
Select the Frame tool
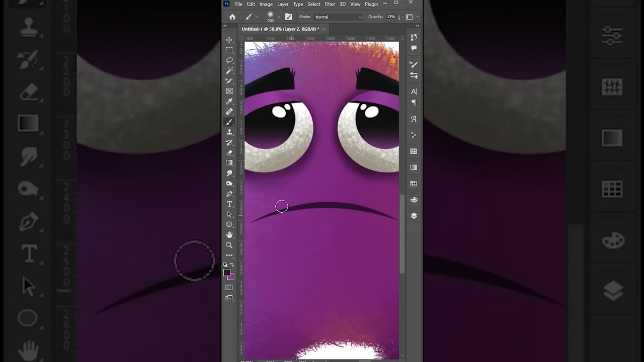pos(229,91)
